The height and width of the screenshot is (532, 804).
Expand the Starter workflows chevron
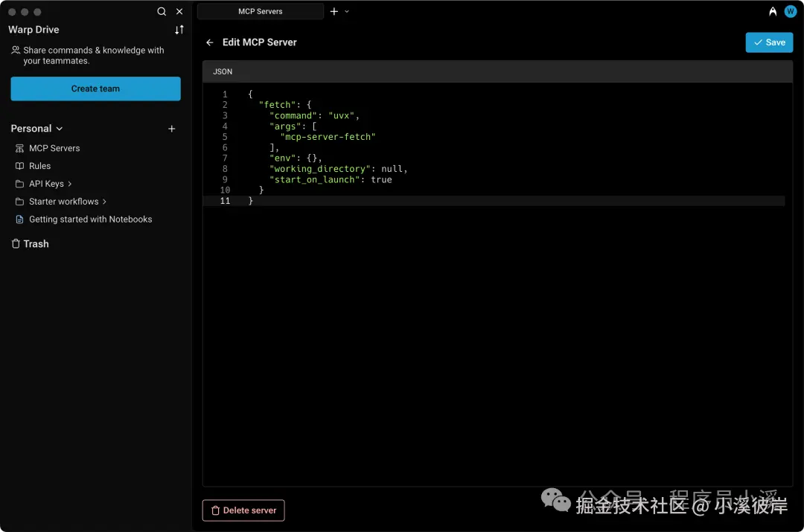[x=104, y=202]
